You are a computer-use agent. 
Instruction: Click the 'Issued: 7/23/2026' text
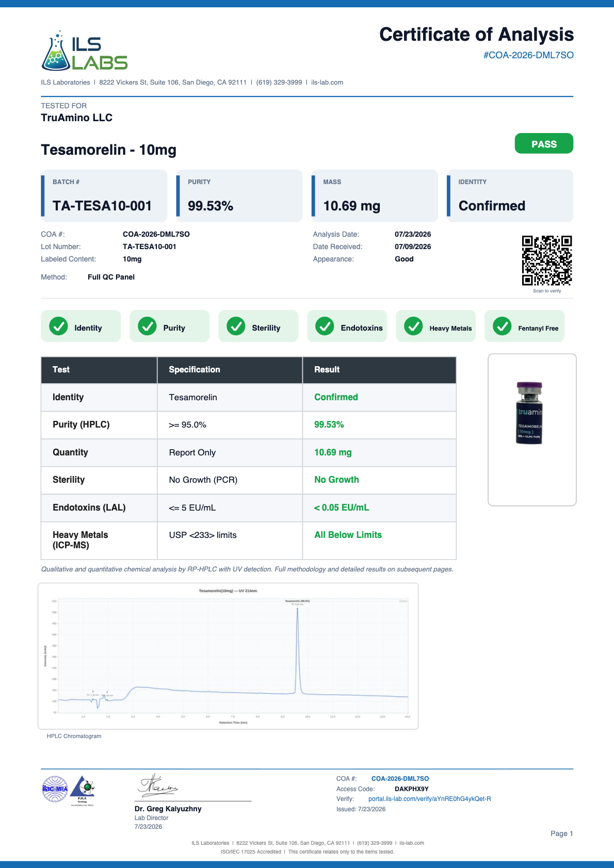tap(361, 809)
